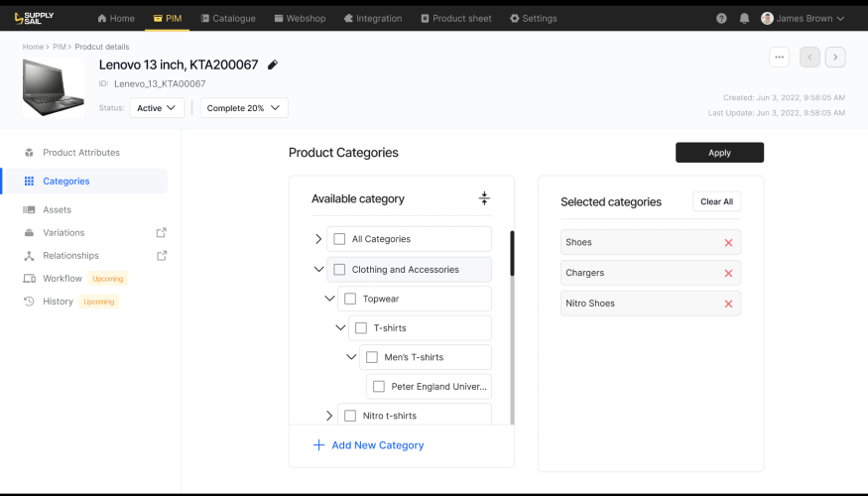Click the Apply button
This screenshot has height=496, width=868.
719,153
